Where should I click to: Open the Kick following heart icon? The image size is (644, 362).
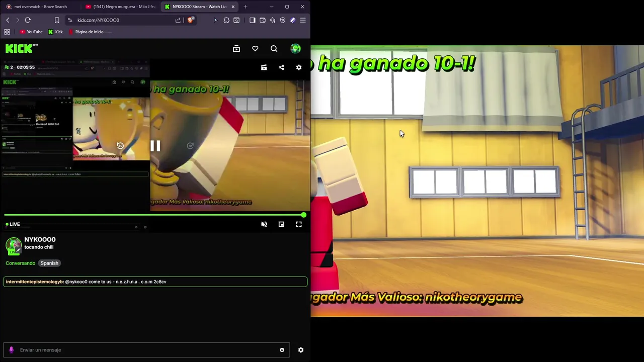tap(255, 49)
